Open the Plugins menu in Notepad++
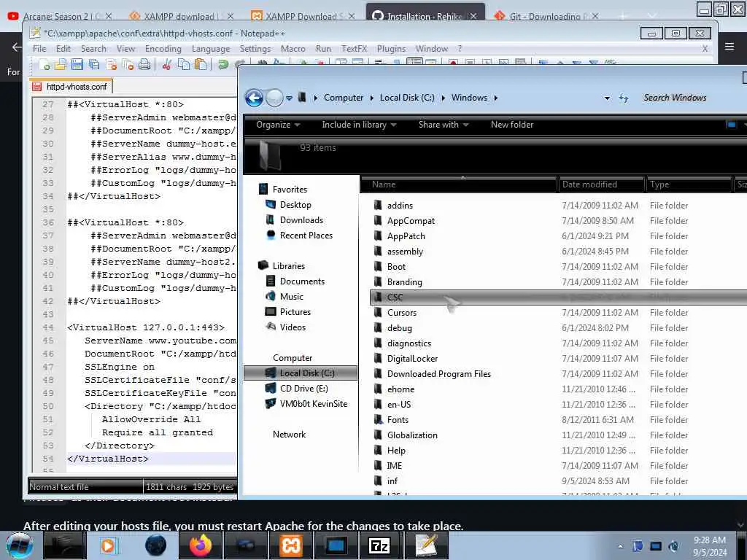This screenshot has height=560, width=747. [x=391, y=49]
